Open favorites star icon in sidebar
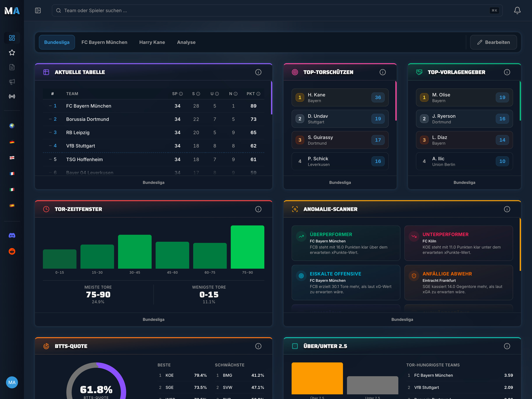 [12, 52]
